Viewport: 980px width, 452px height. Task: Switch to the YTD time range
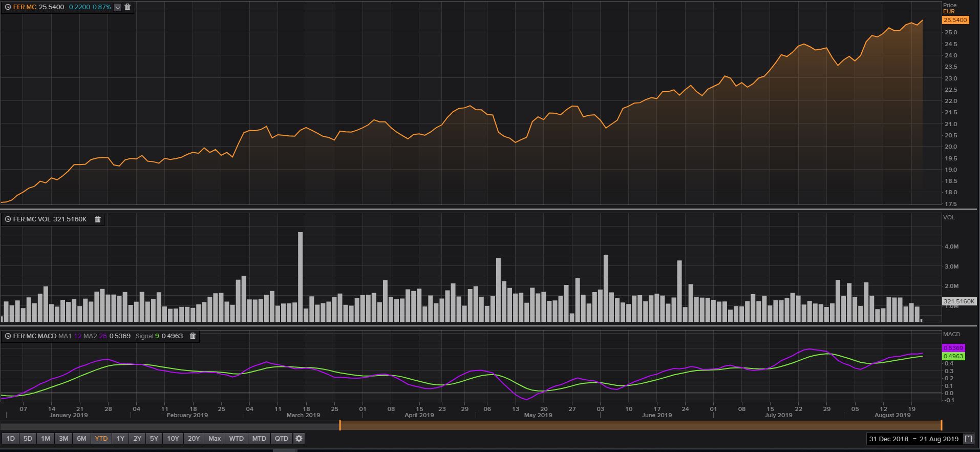pyautogui.click(x=101, y=439)
